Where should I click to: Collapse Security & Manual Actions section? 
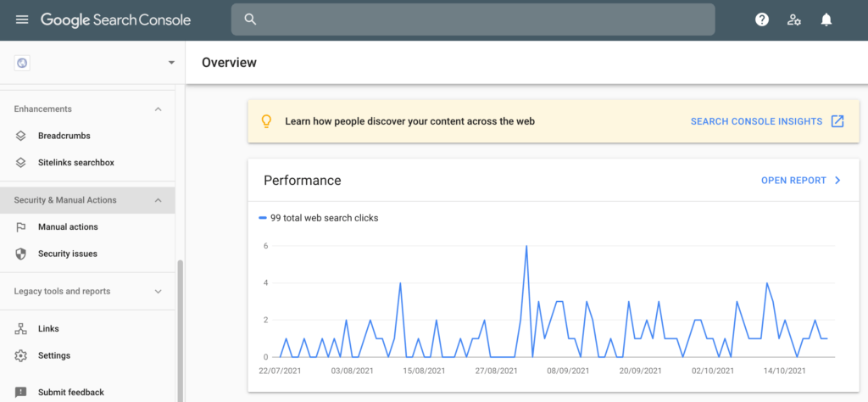158,200
